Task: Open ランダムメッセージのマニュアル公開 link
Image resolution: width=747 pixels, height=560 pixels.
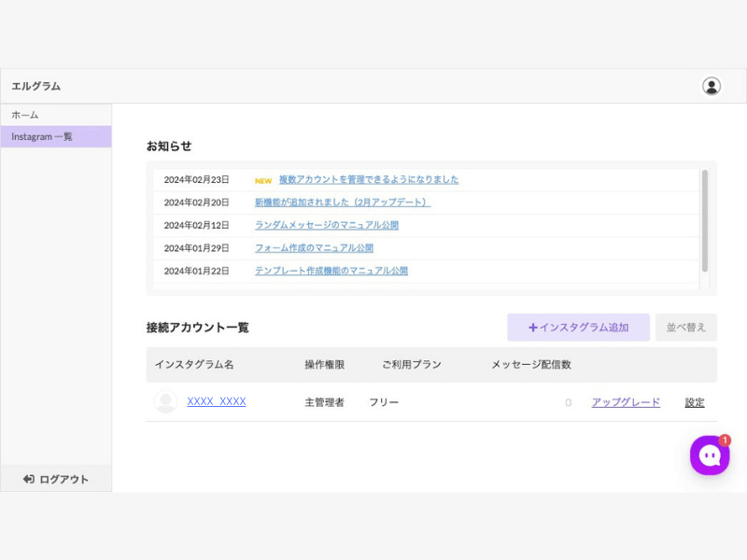Action: [326, 225]
